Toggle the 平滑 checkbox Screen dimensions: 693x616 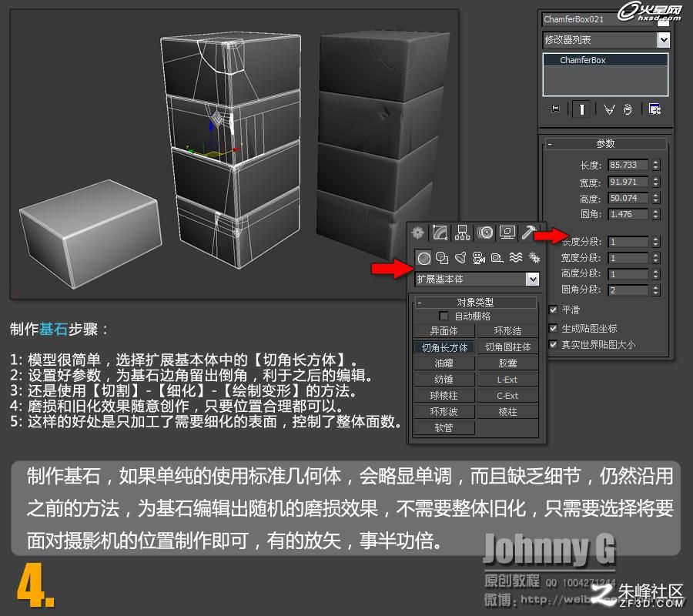pos(553,310)
